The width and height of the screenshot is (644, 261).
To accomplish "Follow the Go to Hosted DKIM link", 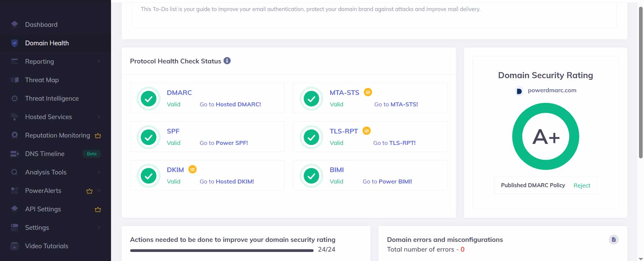I will [x=227, y=181].
